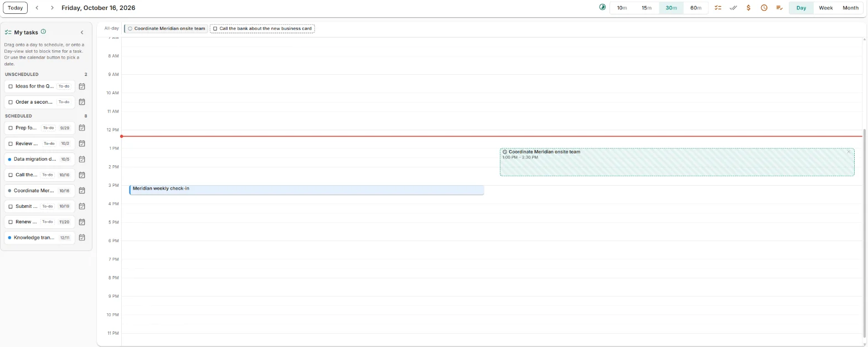The height and width of the screenshot is (347, 868).
Task: Click the To-do badge on 'Order a secon...'
Action: pos(64,102)
